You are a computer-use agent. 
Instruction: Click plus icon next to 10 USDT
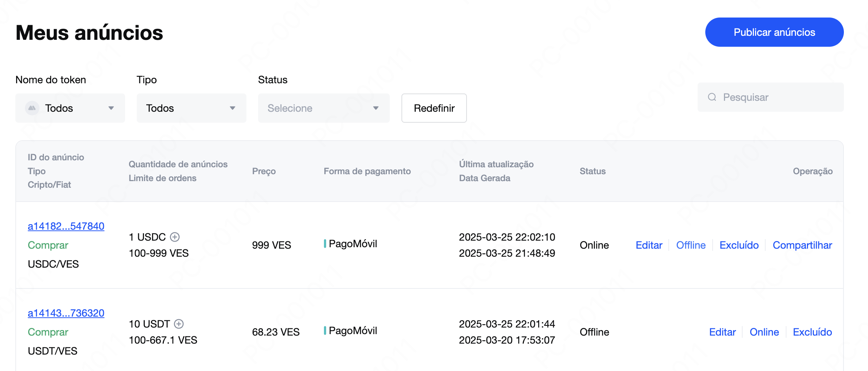click(179, 324)
